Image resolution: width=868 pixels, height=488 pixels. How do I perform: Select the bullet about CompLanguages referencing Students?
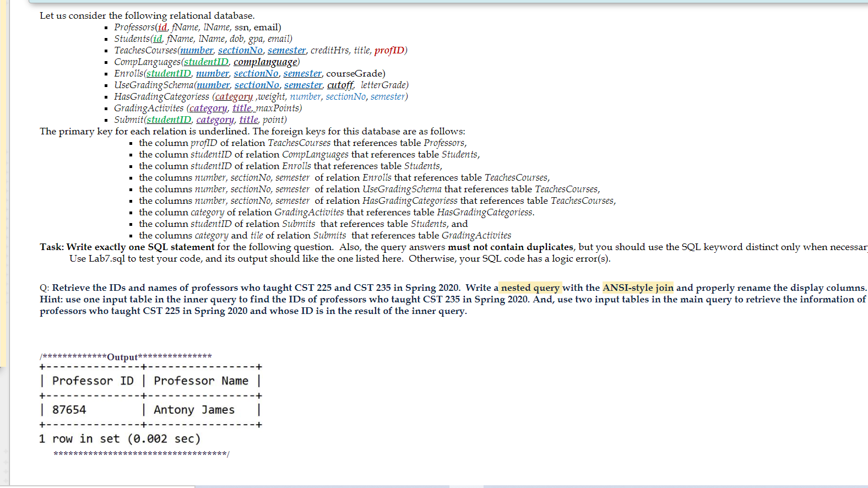pyautogui.click(x=310, y=154)
